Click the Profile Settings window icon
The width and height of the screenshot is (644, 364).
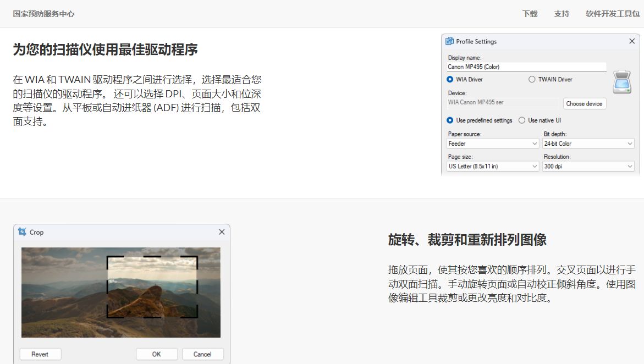coord(449,41)
